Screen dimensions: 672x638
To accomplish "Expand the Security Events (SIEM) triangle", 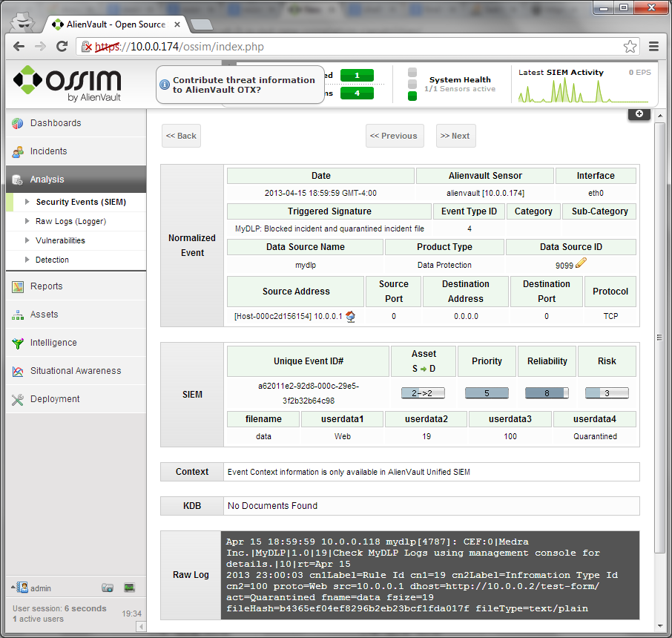I will coord(27,202).
